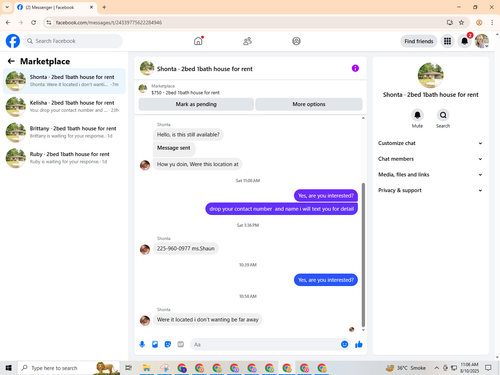This screenshot has width=500, height=375.
Task: Open File Explorer from the taskbar
Action: (146, 368)
